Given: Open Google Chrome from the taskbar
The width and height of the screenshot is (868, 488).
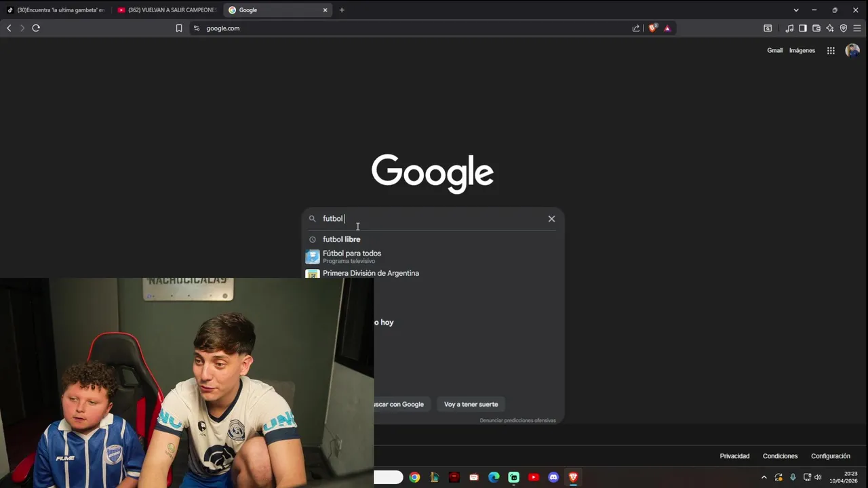Looking at the screenshot, I should 414,477.
